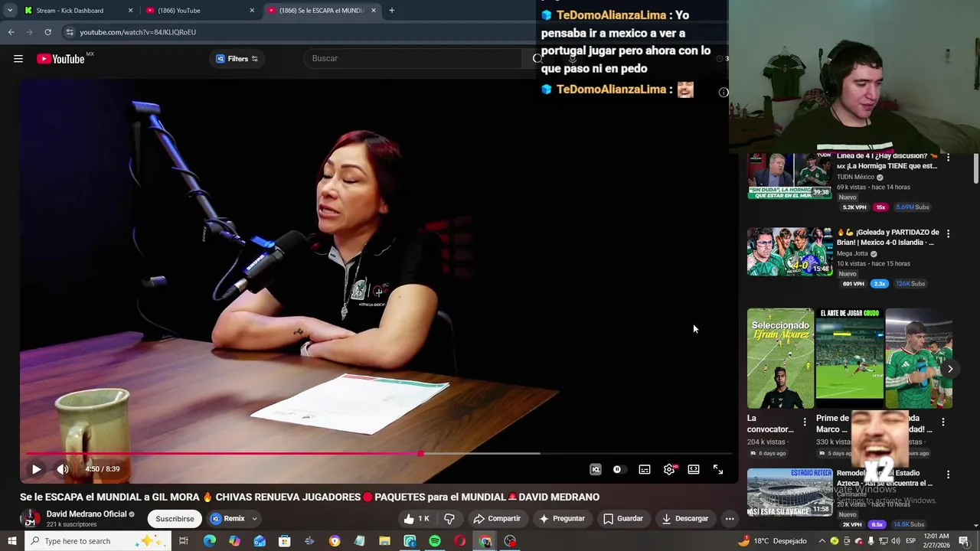Open the Estadio Azteca remodel video thumbnail

789,492
